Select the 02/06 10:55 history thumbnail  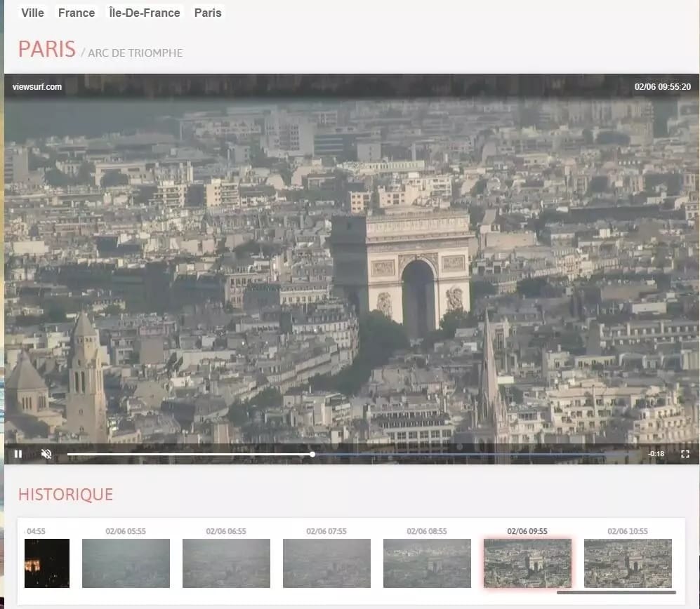(x=628, y=563)
